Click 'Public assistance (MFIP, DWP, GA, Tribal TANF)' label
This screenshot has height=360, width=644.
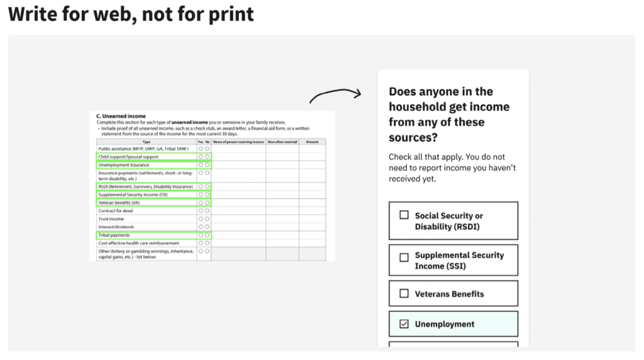pos(143,149)
